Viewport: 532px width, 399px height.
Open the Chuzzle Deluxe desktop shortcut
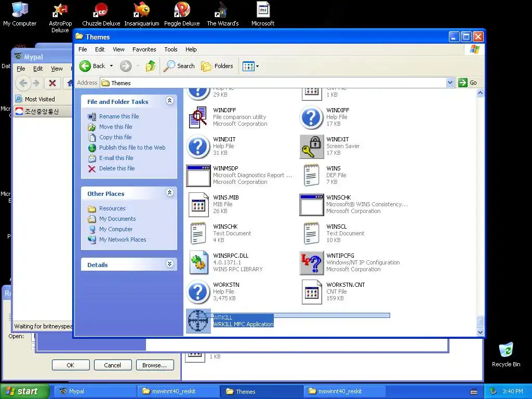click(101, 14)
